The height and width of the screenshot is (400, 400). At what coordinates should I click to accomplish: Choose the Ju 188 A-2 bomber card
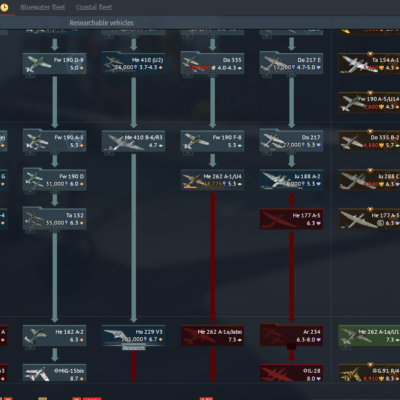tap(291, 180)
